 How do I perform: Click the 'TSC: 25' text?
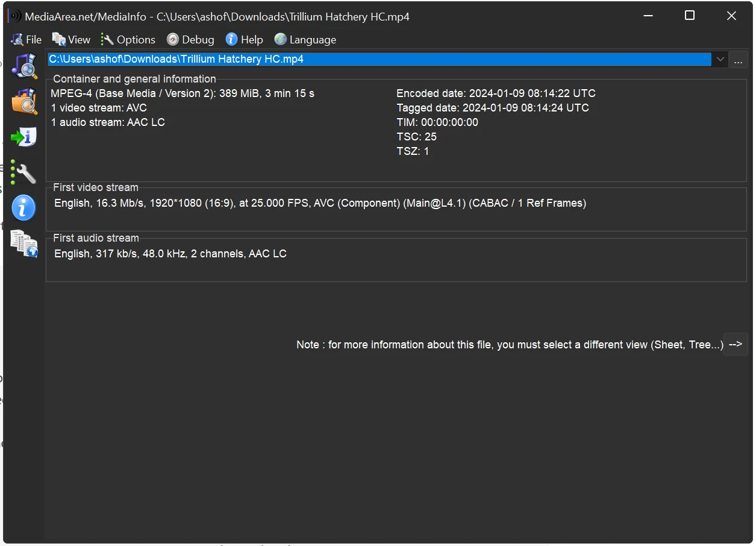point(416,137)
